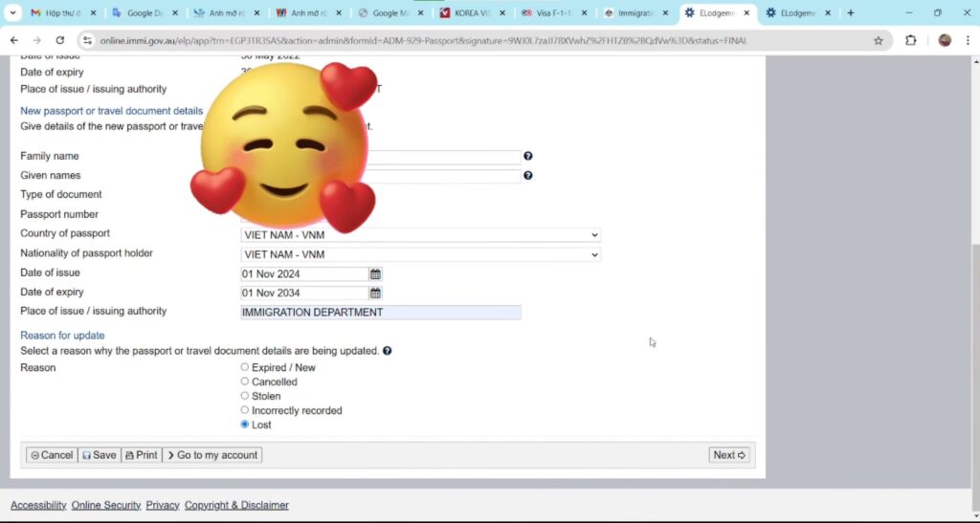
Task: Open the browser extensions puzzle icon
Action: pos(910,40)
